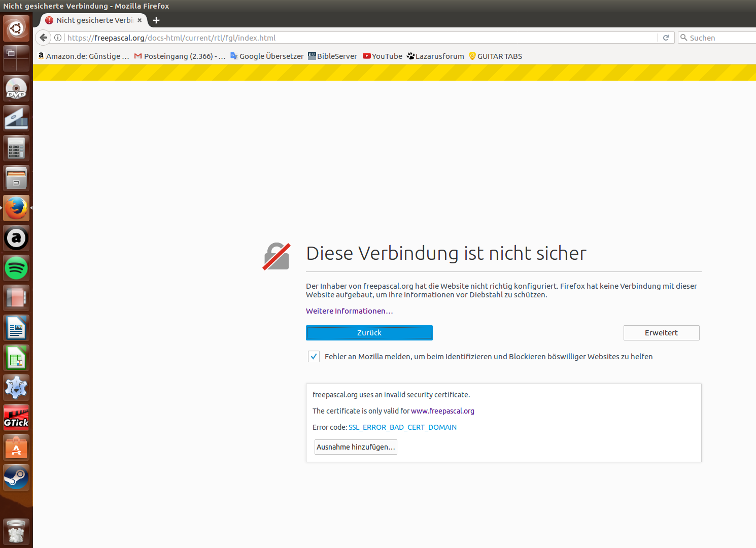This screenshot has width=756, height=548.
Task: Open LibreOffice Writer from the dock
Action: [x=16, y=328]
